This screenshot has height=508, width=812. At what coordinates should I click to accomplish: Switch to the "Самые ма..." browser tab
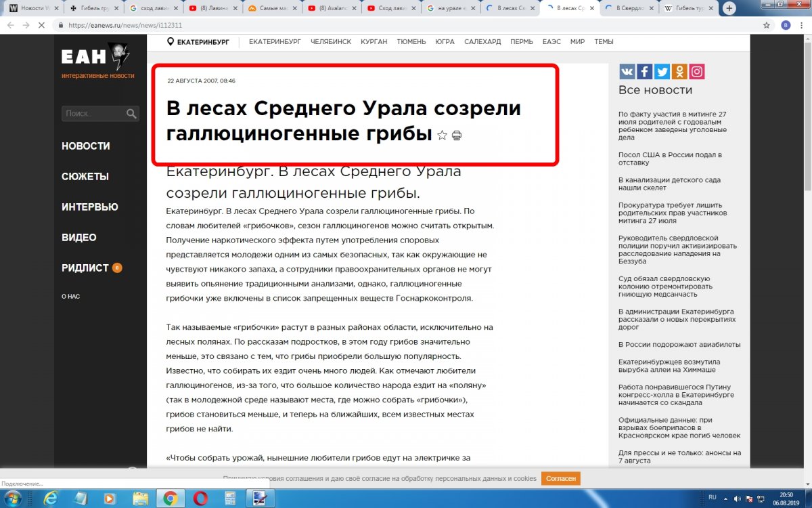[x=270, y=9]
